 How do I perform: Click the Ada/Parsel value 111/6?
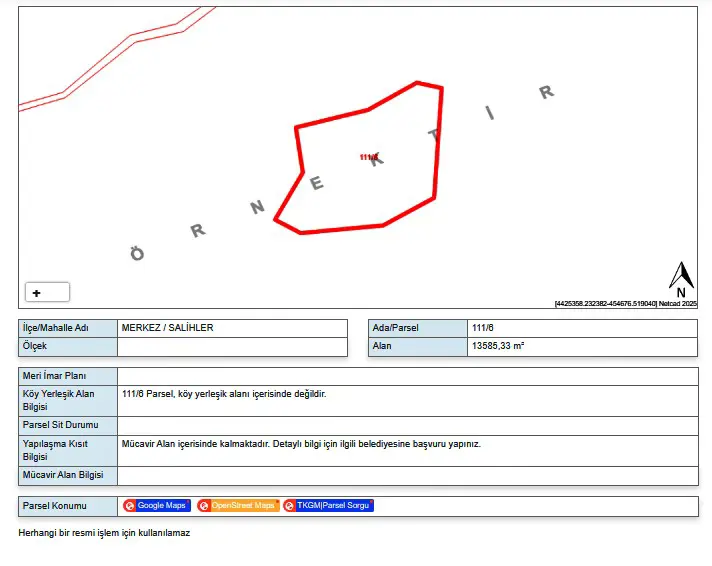point(483,328)
